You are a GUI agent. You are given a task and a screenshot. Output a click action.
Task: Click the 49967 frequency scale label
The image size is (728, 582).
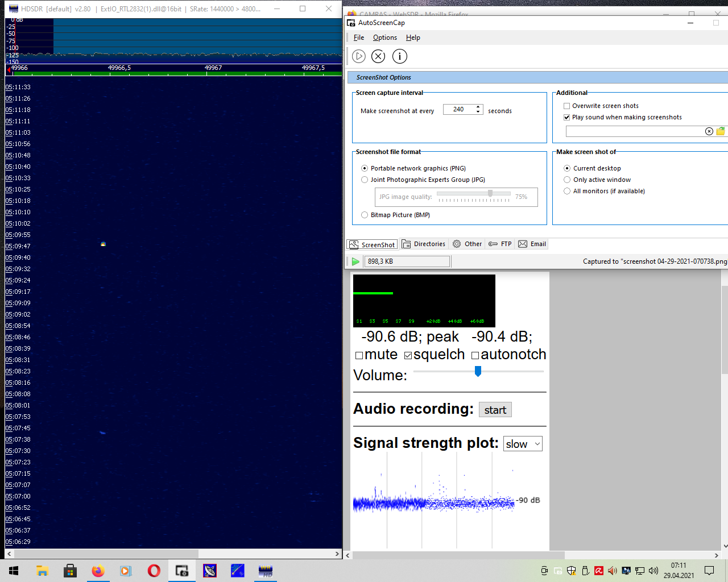click(213, 68)
